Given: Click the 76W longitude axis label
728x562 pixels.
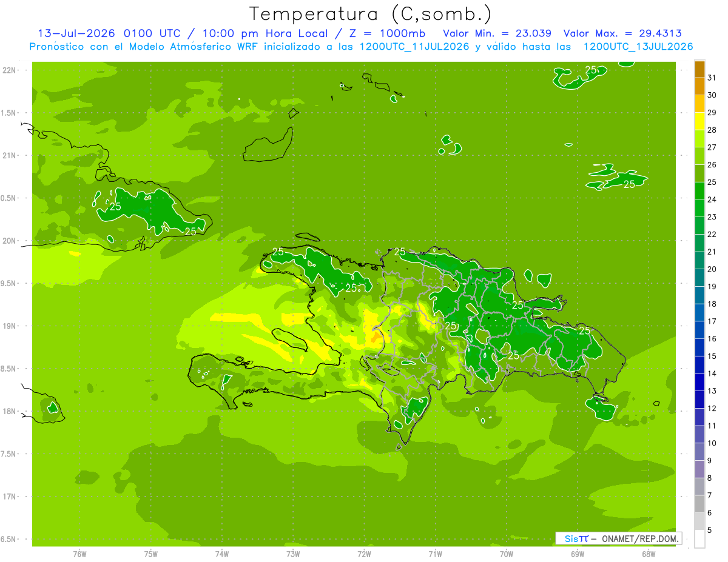Looking at the screenshot, I should 79,554.
